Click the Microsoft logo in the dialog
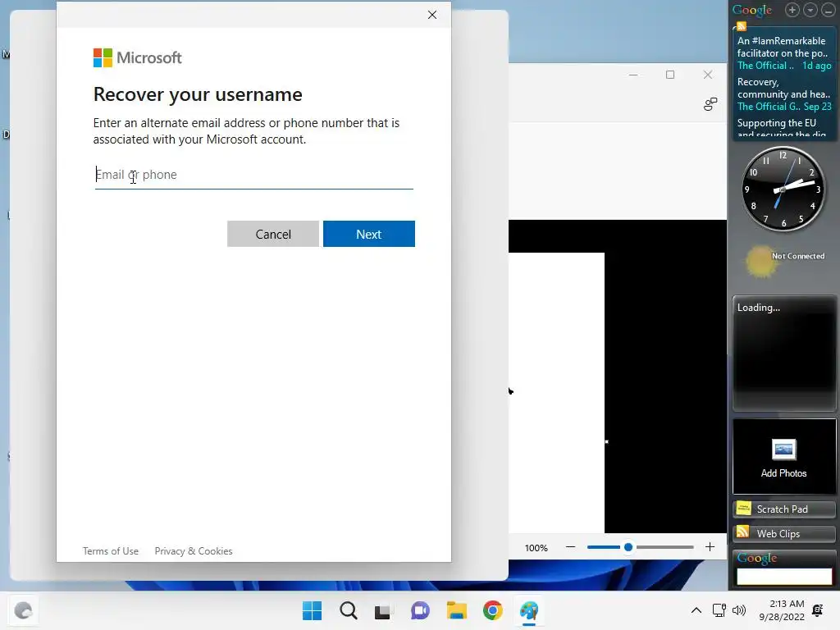840x630 pixels. [x=138, y=58]
